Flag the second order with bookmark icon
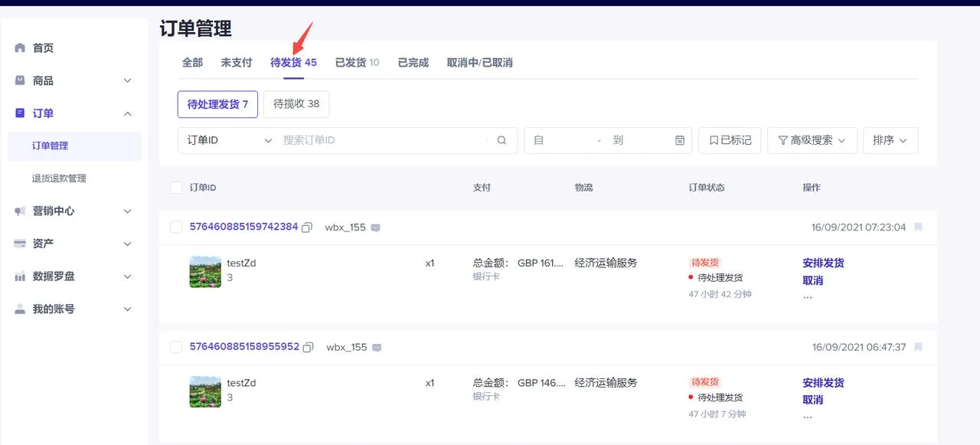980x445 pixels. coord(918,347)
